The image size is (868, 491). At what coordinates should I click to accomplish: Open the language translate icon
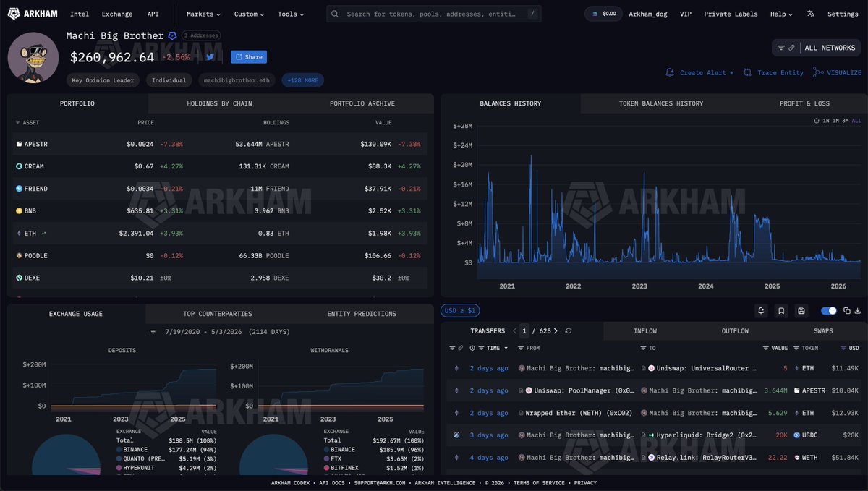(x=811, y=14)
